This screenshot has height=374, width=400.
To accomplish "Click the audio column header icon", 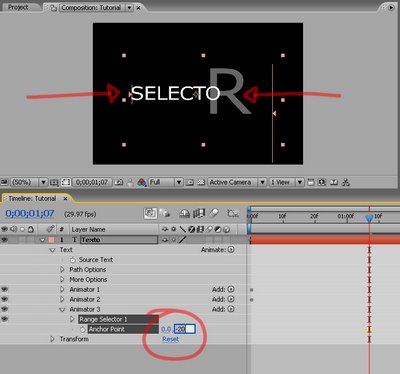I will click(13, 229).
